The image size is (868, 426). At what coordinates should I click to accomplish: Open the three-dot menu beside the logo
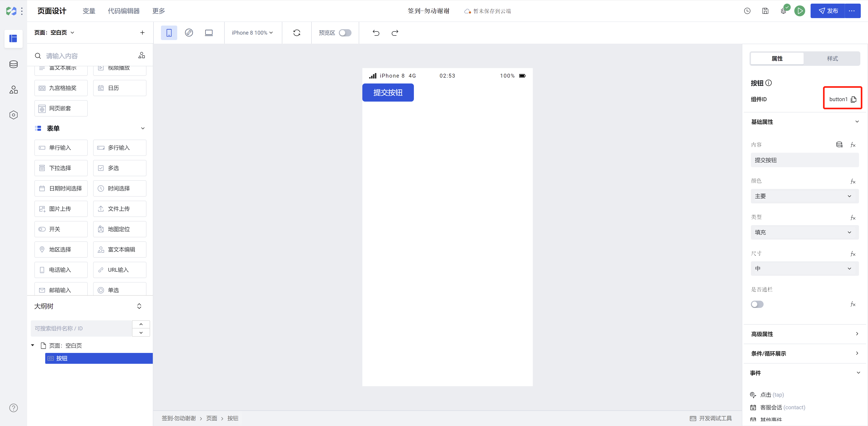[22, 11]
